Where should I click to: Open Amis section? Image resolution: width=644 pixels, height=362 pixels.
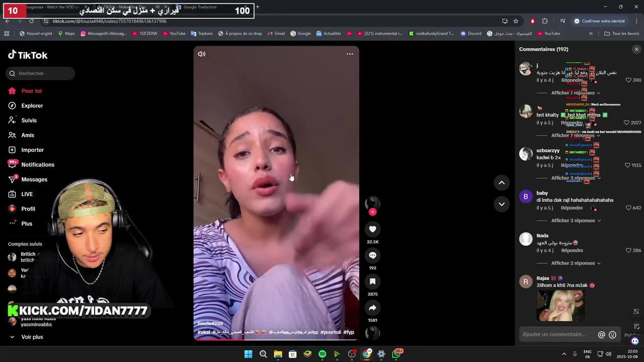[22, 135]
